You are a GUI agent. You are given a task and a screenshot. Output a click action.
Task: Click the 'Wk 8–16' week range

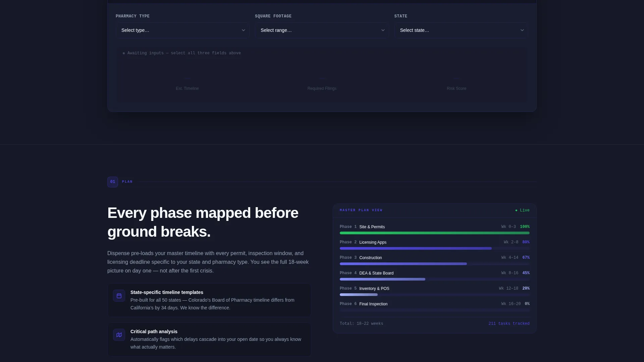510,273
